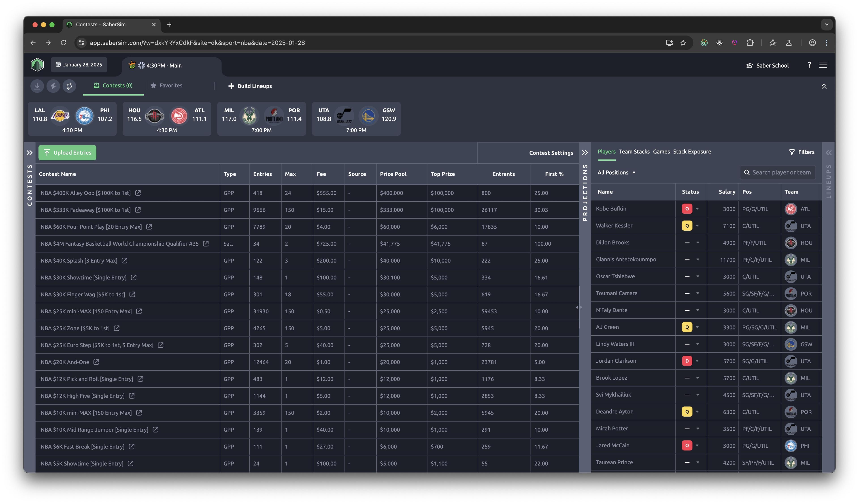Open external link for NBA $20K And-One
859x504 pixels.
96,362
